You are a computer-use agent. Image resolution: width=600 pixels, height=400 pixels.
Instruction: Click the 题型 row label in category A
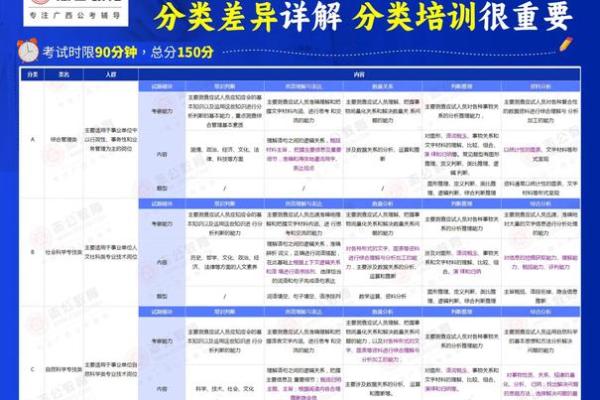tap(162, 188)
